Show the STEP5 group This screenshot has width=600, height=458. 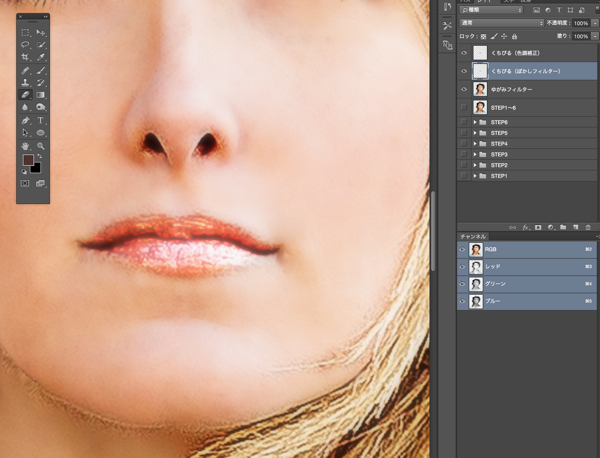464,133
